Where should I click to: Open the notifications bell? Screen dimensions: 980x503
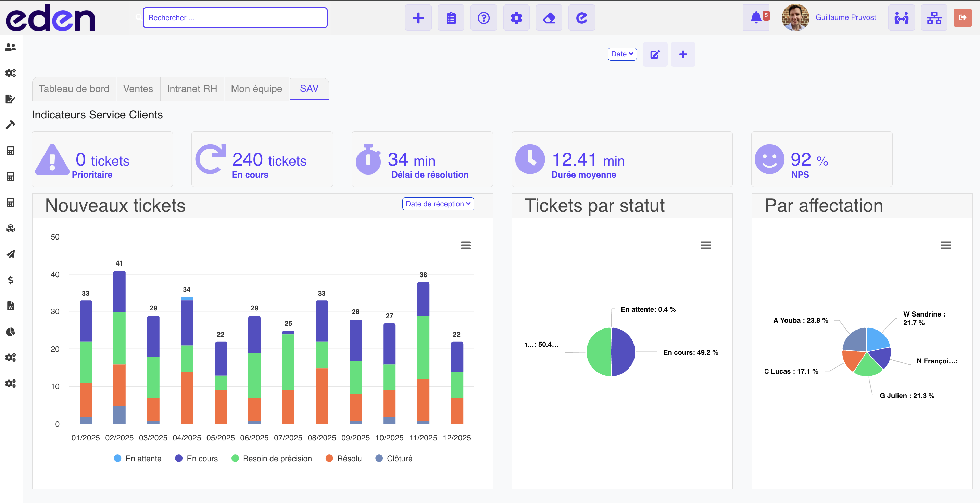pyautogui.click(x=756, y=17)
